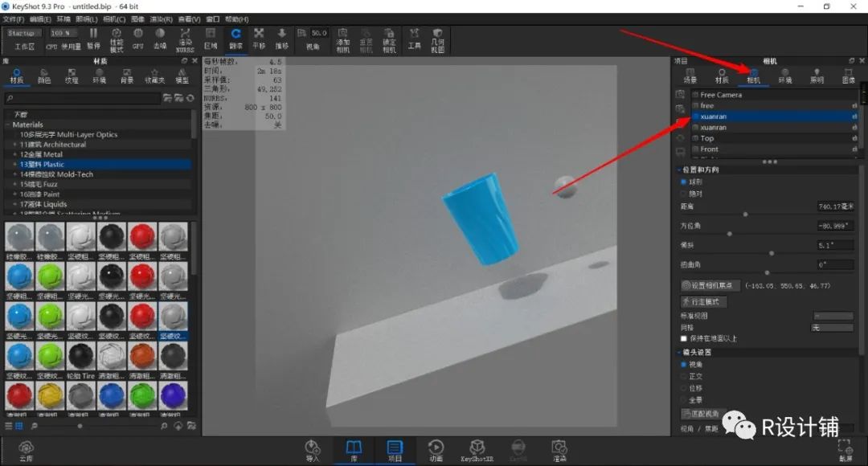Select Absolute (绝对) position mode radio

coord(684,194)
